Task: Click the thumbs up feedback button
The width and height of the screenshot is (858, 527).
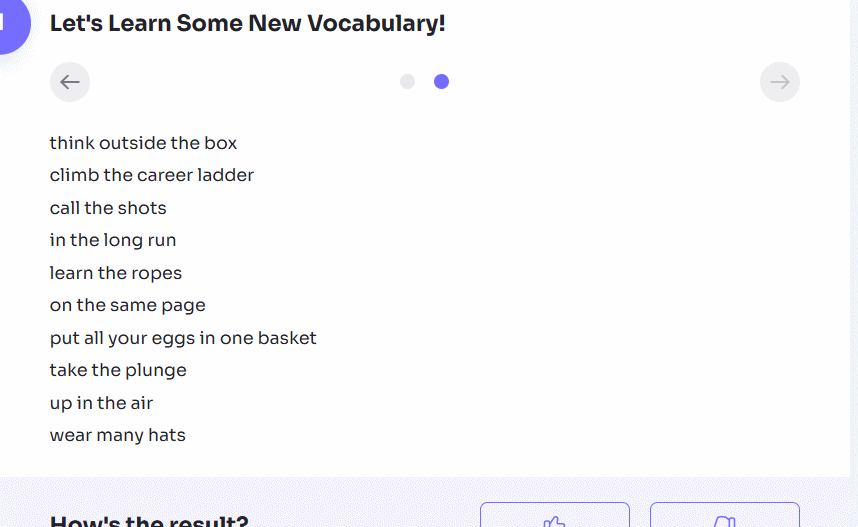Action: click(x=555, y=516)
